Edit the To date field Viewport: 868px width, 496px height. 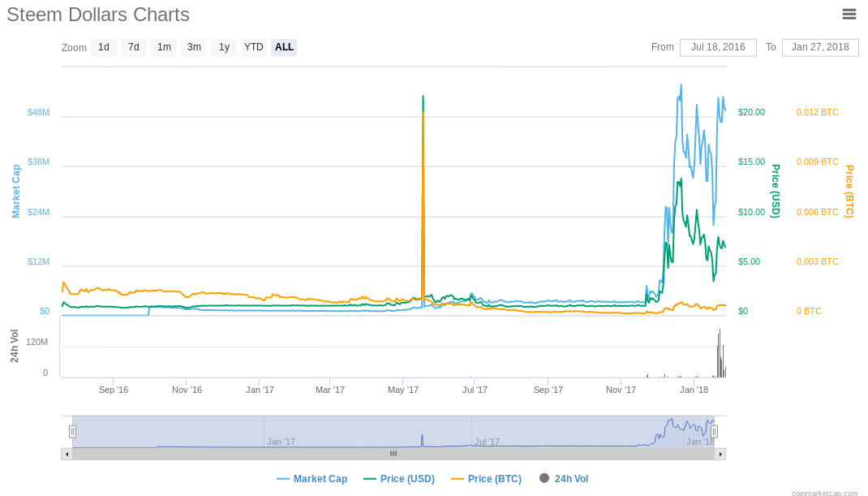(820, 47)
